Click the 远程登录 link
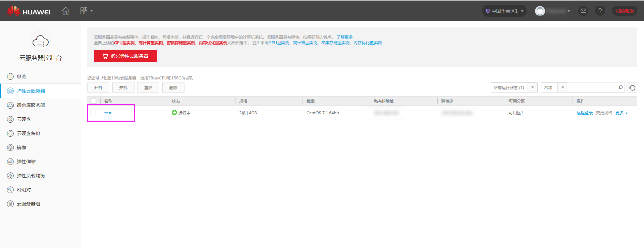Screen dimensions: 644x248 pos(584,113)
